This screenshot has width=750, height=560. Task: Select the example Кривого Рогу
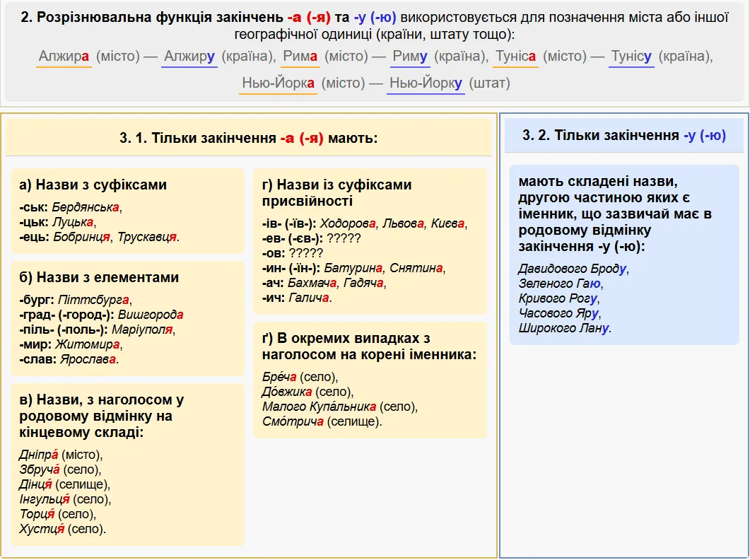click(558, 298)
